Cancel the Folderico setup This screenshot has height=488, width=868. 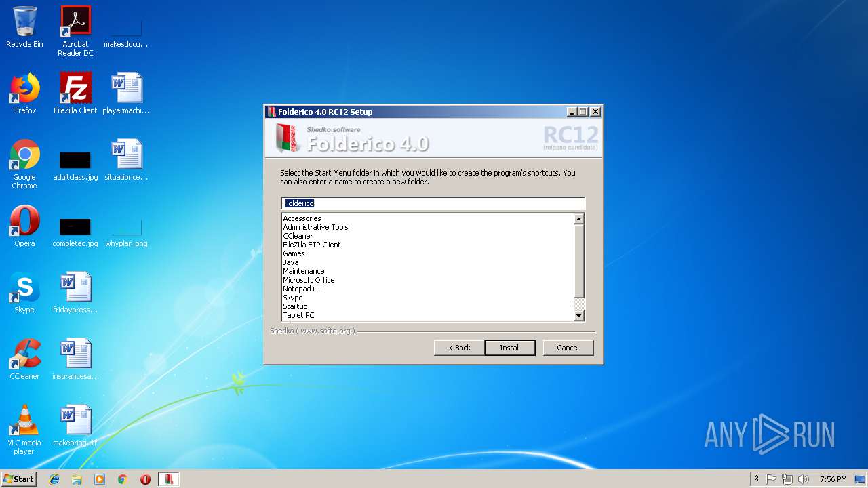click(x=568, y=348)
